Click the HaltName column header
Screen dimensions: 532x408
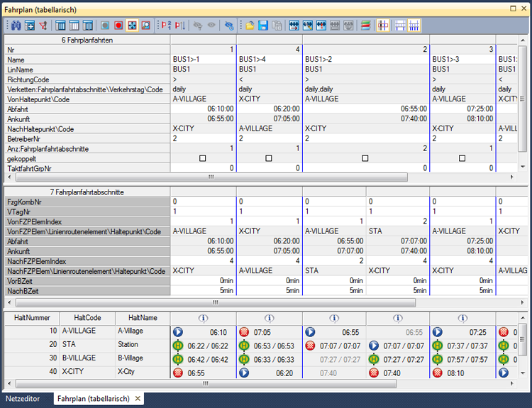[142, 319]
